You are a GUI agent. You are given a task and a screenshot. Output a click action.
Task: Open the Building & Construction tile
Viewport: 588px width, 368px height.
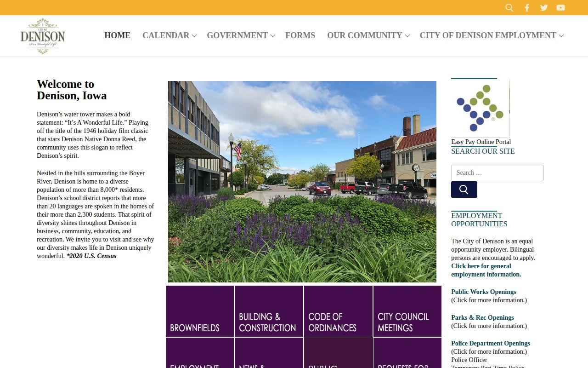click(269, 311)
